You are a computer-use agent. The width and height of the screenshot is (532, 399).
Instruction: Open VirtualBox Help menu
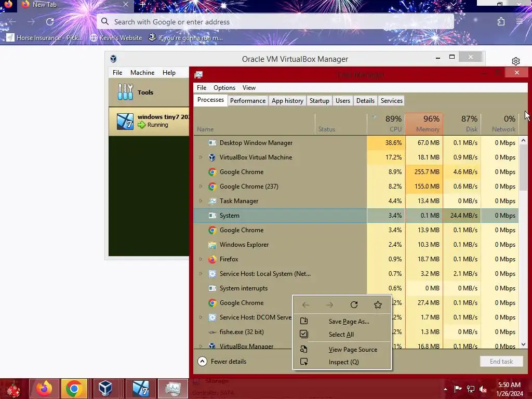pos(169,73)
